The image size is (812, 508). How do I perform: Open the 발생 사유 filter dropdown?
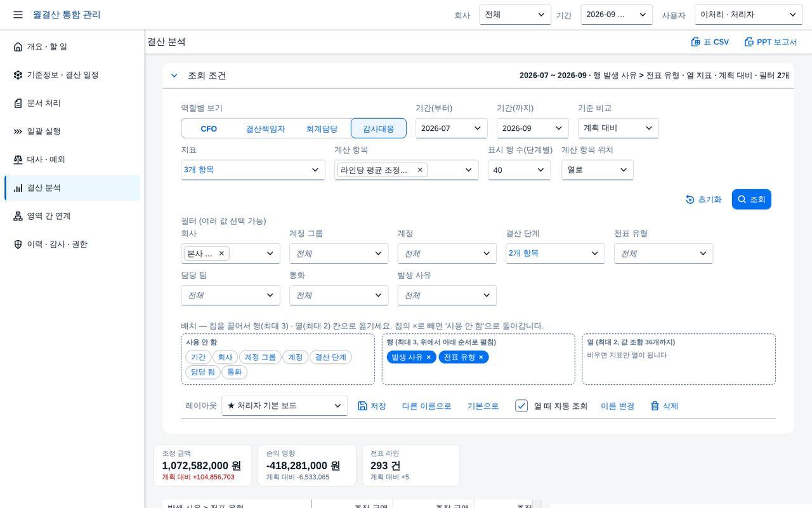[447, 295]
